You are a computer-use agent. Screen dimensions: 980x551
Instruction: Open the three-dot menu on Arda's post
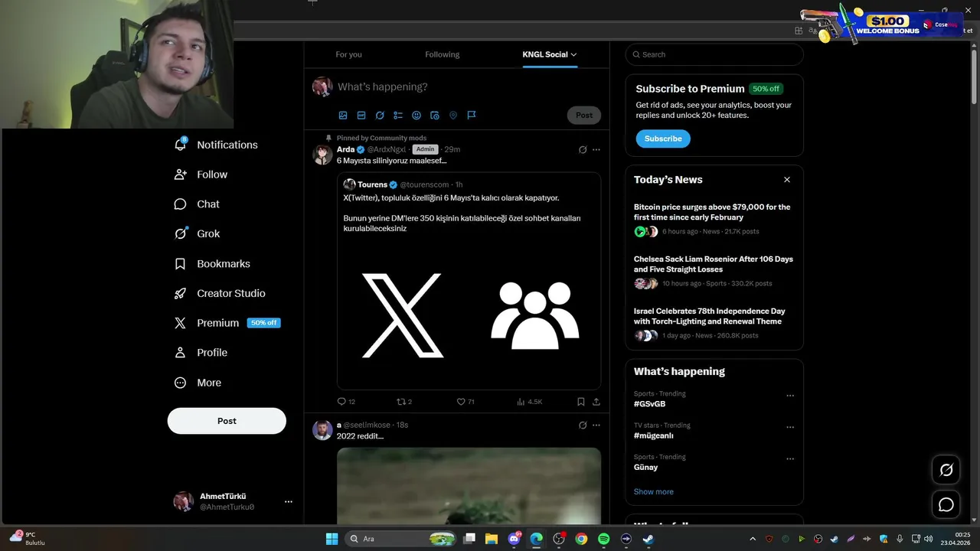[596, 150]
